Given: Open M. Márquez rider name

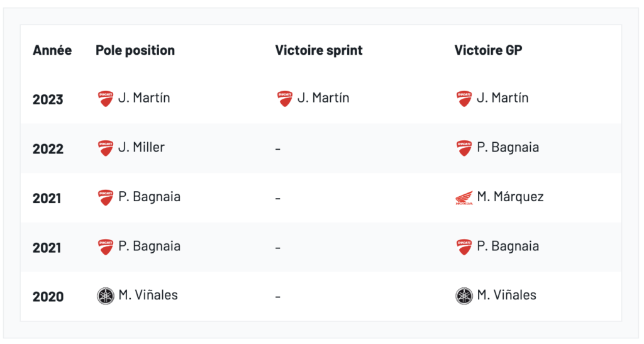Looking at the screenshot, I should point(510,197).
